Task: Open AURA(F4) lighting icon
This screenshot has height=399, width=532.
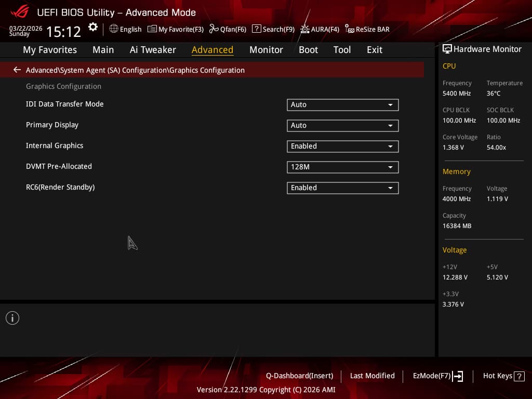Action: pos(304,29)
